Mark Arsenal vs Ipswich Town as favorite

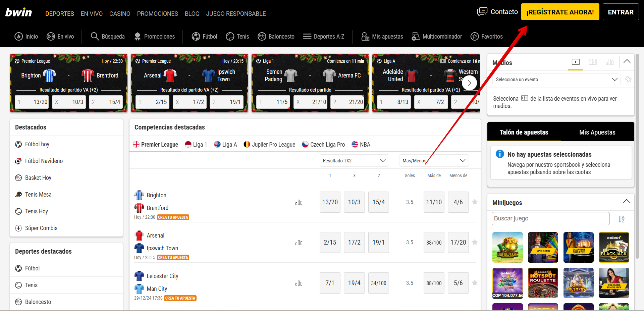point(475,242)
